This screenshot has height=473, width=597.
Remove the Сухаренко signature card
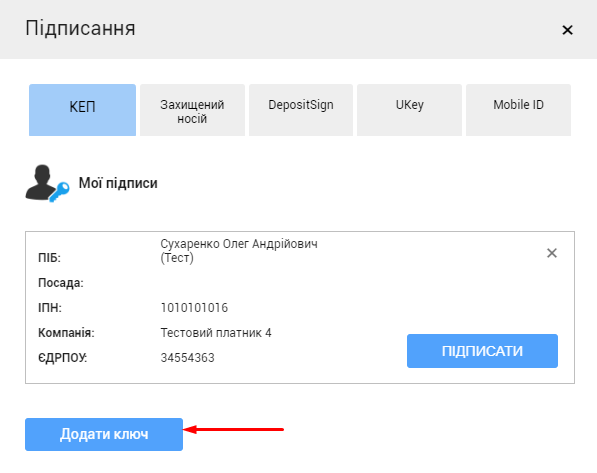tap(552, 253)
